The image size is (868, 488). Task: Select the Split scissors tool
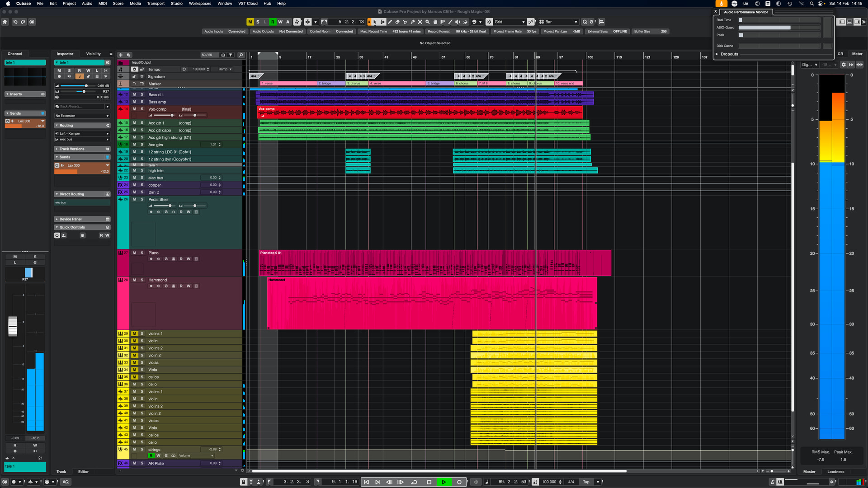(x=405, y=22)
